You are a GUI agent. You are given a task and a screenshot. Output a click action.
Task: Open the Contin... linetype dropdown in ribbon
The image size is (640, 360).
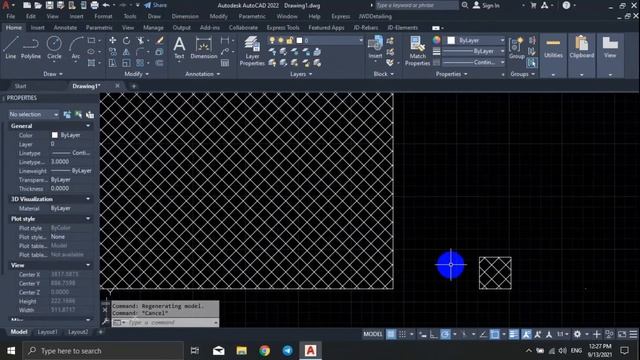(x=473, y=62)
